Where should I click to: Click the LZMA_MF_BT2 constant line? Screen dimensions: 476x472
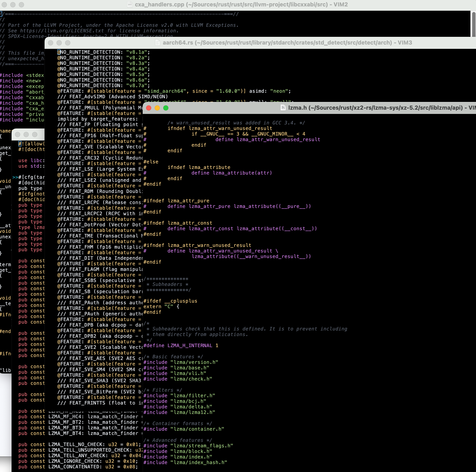(x=81, y=422)
